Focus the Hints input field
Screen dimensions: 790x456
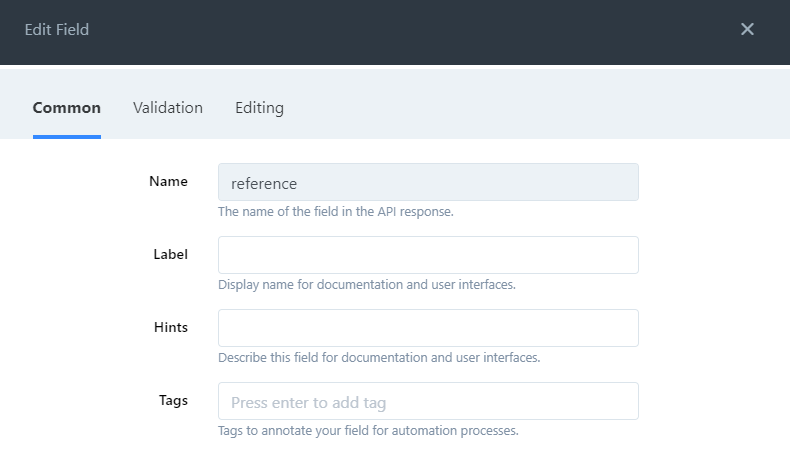click(x=428, y=328)
